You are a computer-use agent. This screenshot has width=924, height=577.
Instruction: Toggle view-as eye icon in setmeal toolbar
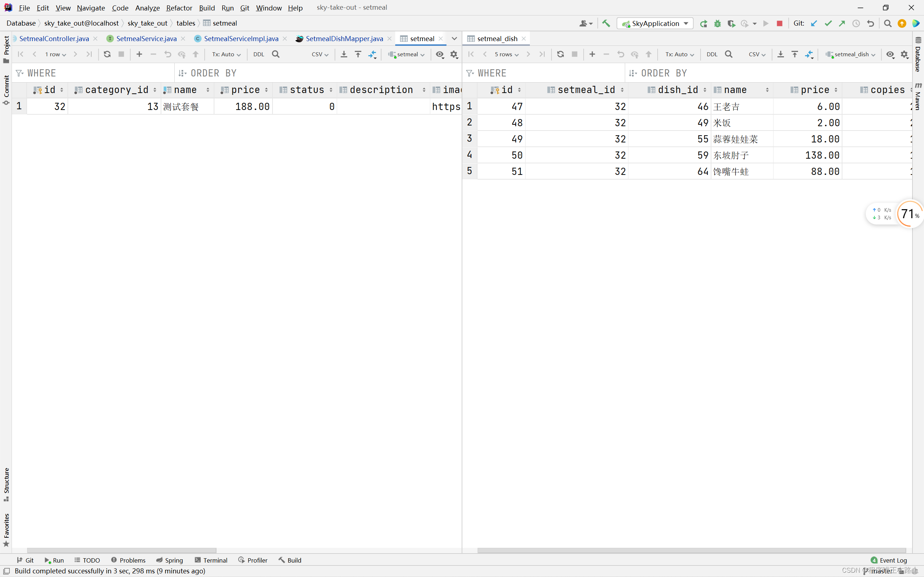[x=440, y=54]
